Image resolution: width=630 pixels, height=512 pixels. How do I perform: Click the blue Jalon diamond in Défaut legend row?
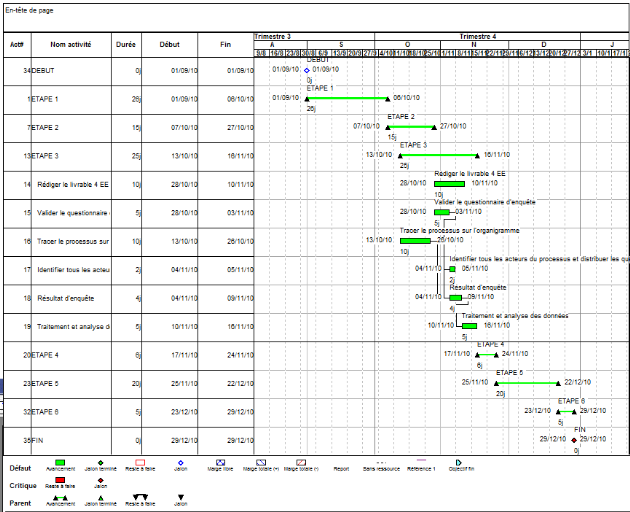coord(180,463)
